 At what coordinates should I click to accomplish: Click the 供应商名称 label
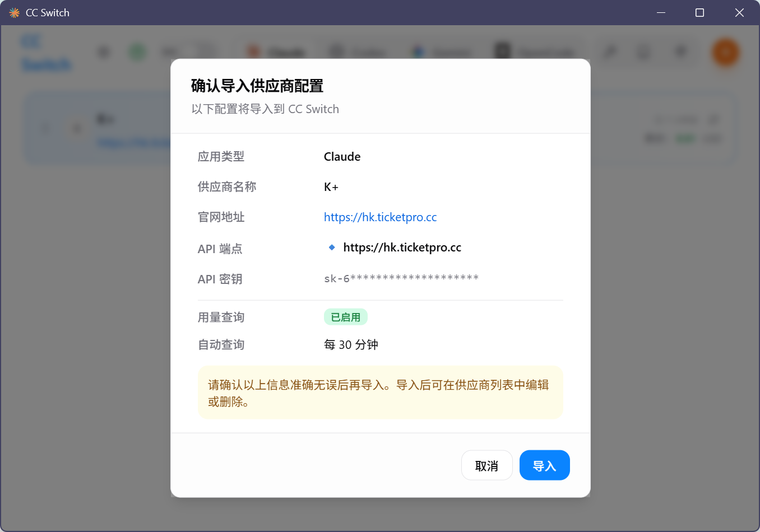227,187
